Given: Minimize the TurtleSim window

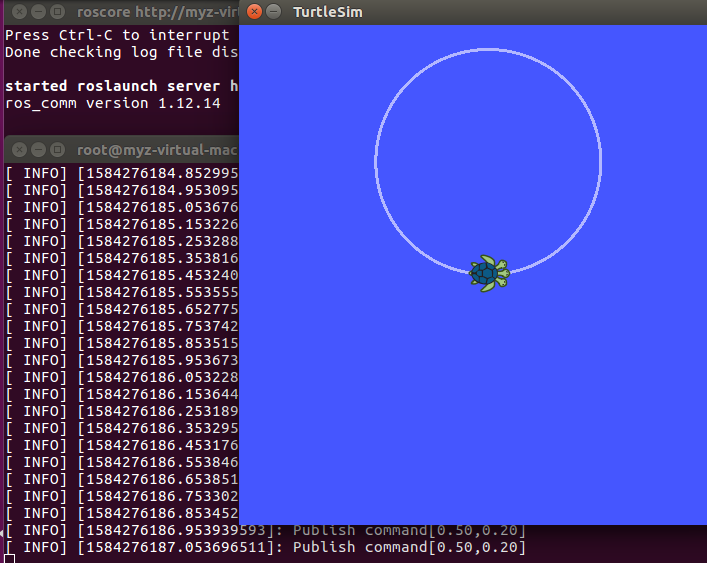Looking at the screenshot, I should [x=273, y=12].
